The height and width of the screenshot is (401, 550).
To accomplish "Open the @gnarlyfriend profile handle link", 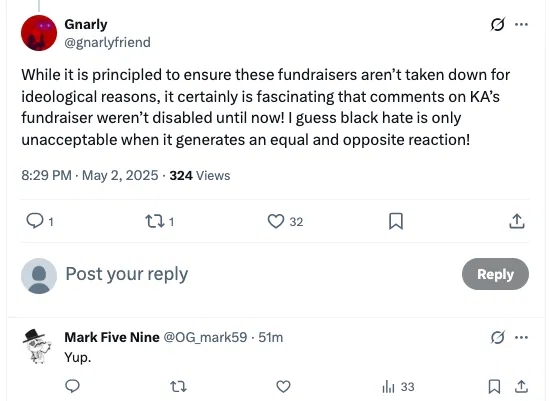I will point(107,42).
